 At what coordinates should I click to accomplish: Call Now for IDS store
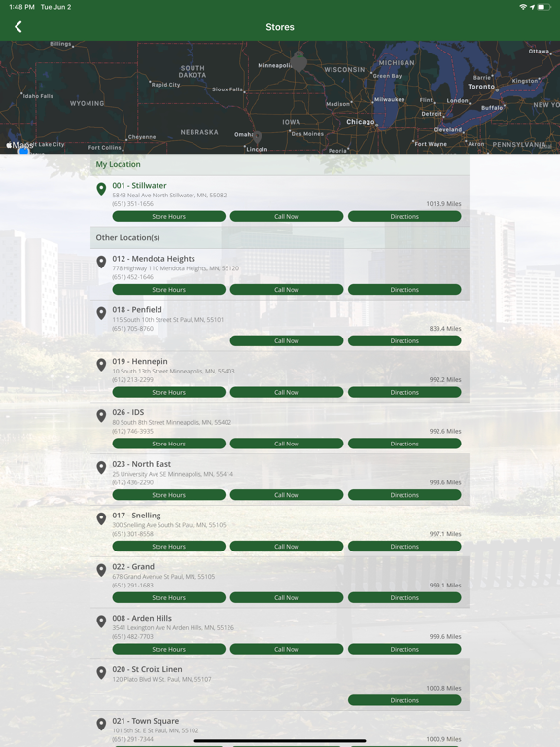(x=287, y=444)
